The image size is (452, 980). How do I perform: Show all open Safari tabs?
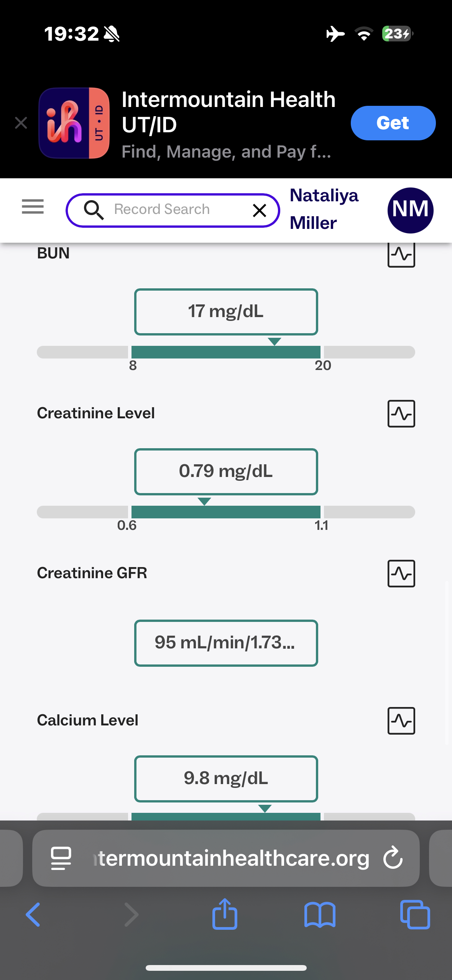pos(415,915)
